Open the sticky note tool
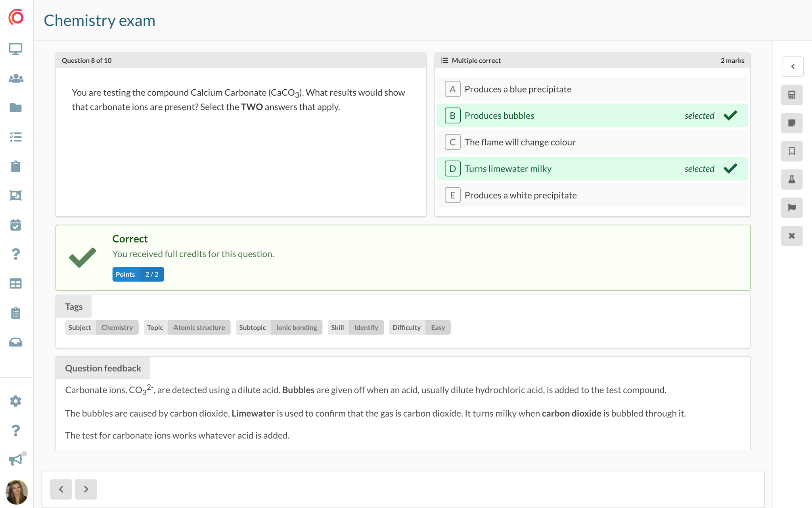 [791, 123]
